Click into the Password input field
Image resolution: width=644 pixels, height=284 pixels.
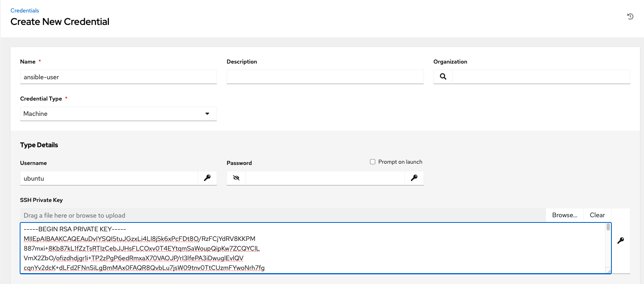(x=325, y=178)
